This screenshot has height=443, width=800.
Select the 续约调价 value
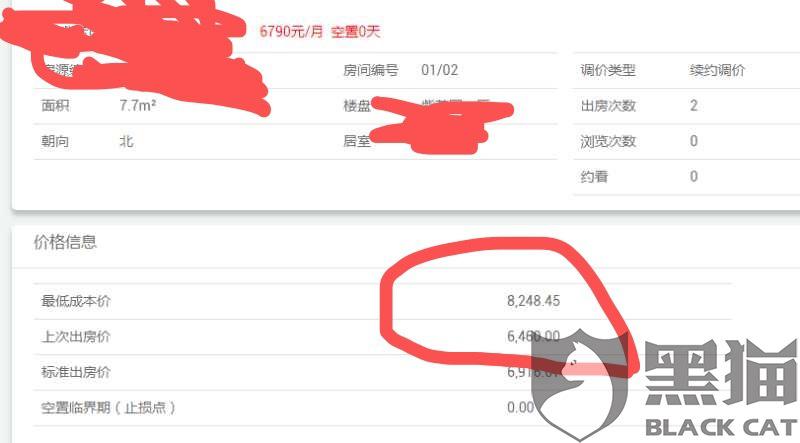[x=717, y=70]
